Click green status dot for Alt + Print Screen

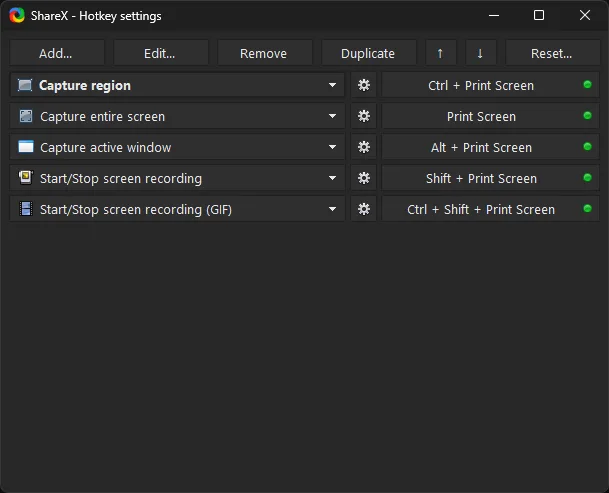click(587, 146)
